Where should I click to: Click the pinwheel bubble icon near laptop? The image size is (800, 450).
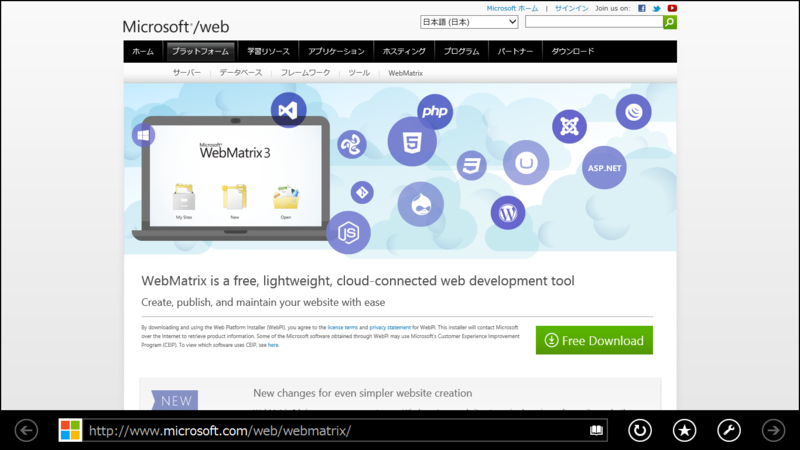click(x=352, y=144)
